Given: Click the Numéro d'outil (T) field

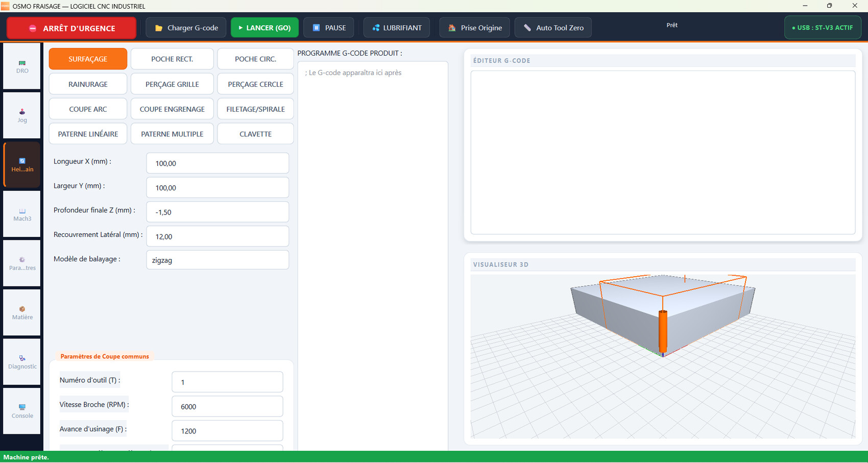Looking at the screenshot, I should (227, 382).
